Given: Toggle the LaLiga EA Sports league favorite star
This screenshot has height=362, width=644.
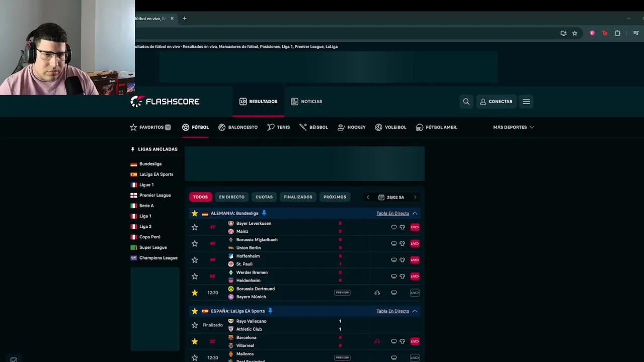Looking at the screenshot, I should point(195,311).
